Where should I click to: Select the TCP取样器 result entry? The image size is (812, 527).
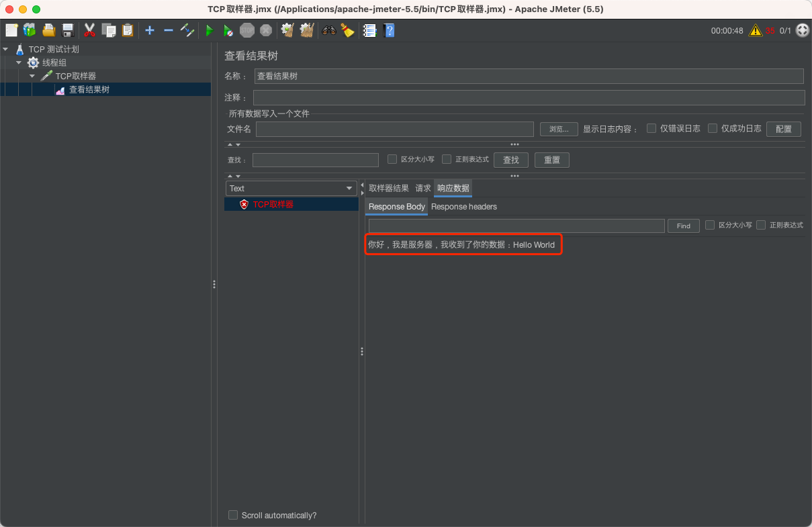270,203
